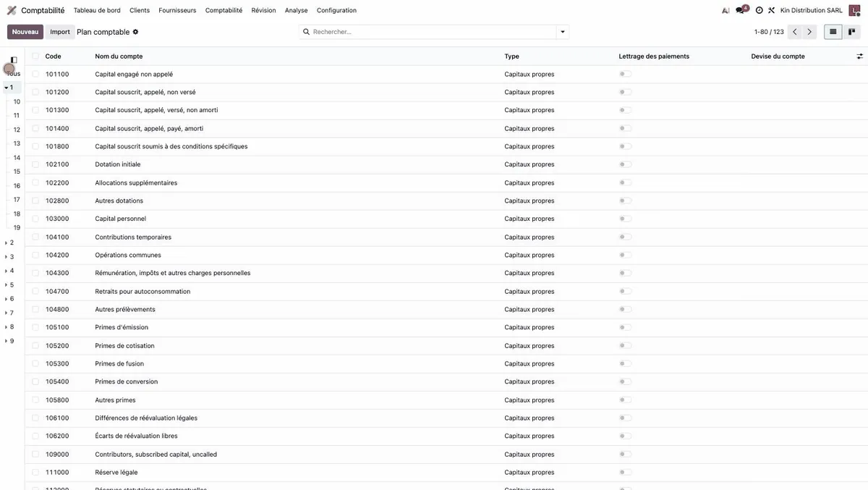Screen dimensions: 868x490
Task: Open the Kin Distribution SARL company switcher
Action: [812, 10]
